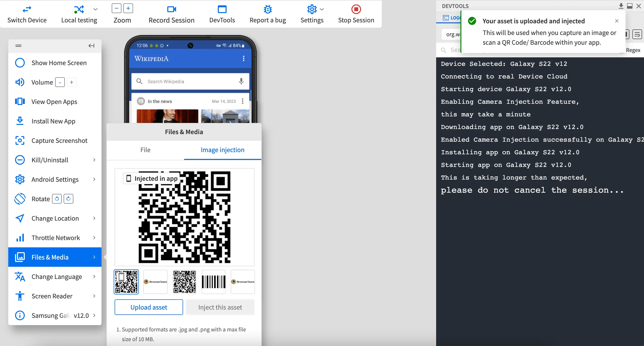This screenshot has height=346, width=644.
Task: Click the Switch Device icon
Action: pyautogui.click(x=27, y=9)
